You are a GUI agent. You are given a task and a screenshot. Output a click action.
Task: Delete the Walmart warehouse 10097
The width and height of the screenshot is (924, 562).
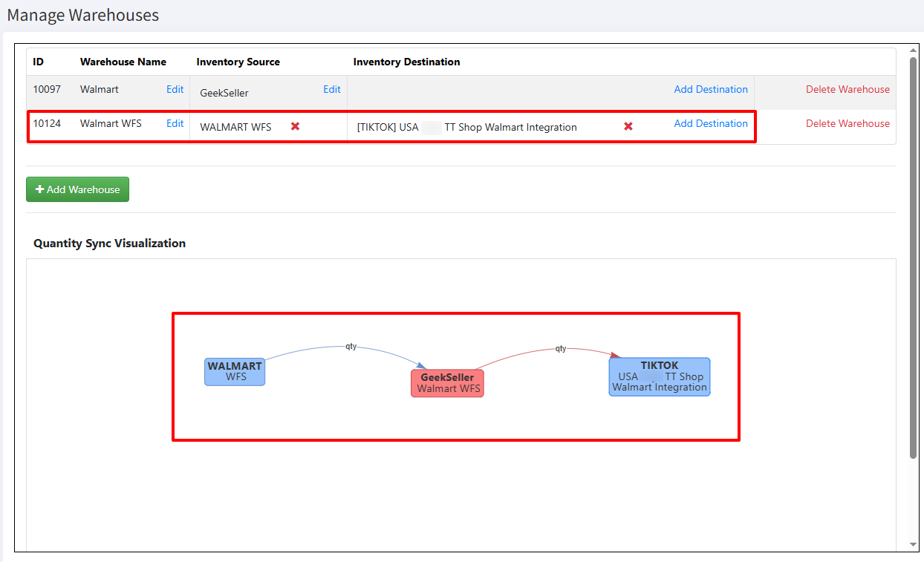click(x=847, y=89)
